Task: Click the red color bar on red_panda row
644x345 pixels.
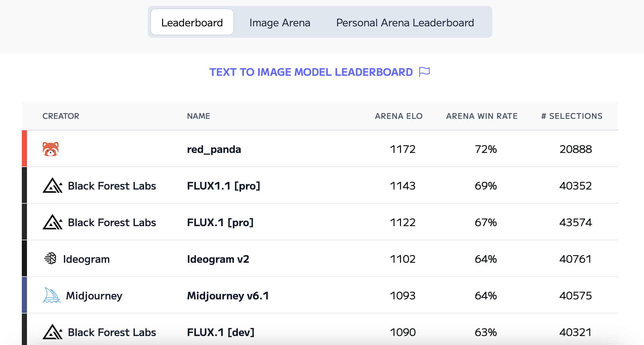Action: 24,148
